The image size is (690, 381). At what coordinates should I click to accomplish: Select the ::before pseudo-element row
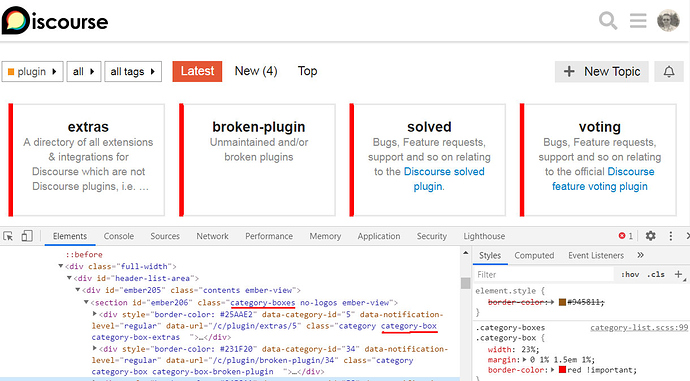click(x=84, y=255)
